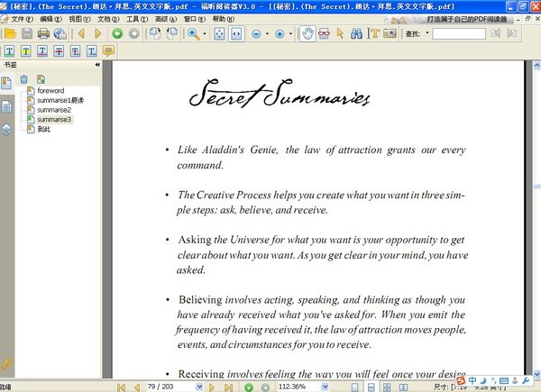Screen dimensions: 541x392
Task: Select the underline text markup tool
Action: 9,51
